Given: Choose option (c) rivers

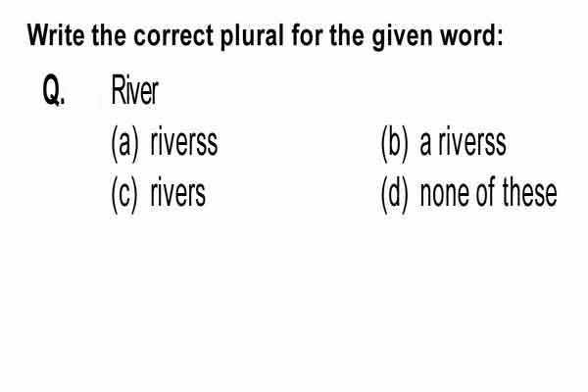Looking at the screenshot, I should [x=158, y=195].
